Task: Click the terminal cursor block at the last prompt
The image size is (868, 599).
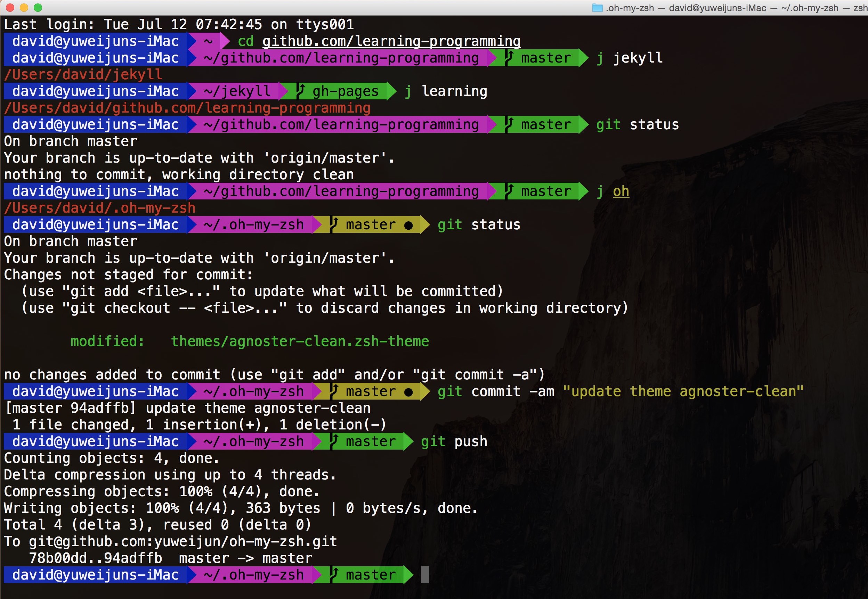Action: [424, 575]
